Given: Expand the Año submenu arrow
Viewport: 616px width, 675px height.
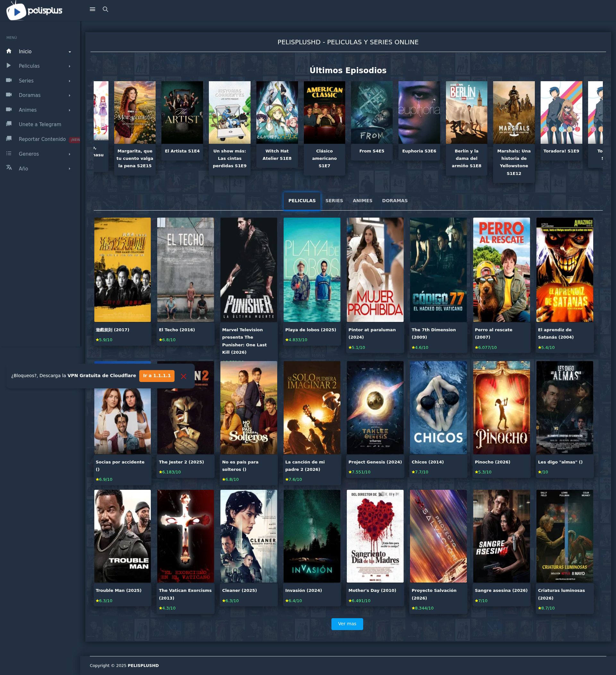Looking at the screenshot, I should coord(70,169).
